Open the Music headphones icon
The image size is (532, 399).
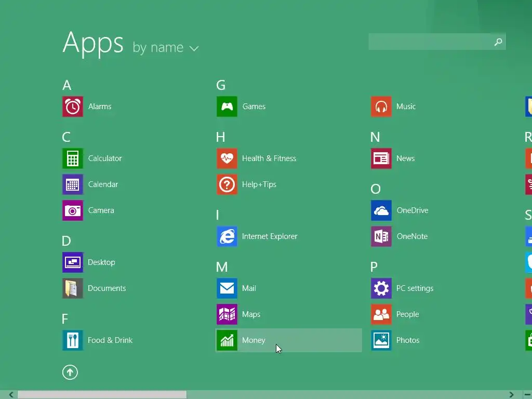click(x=381, y=107)
